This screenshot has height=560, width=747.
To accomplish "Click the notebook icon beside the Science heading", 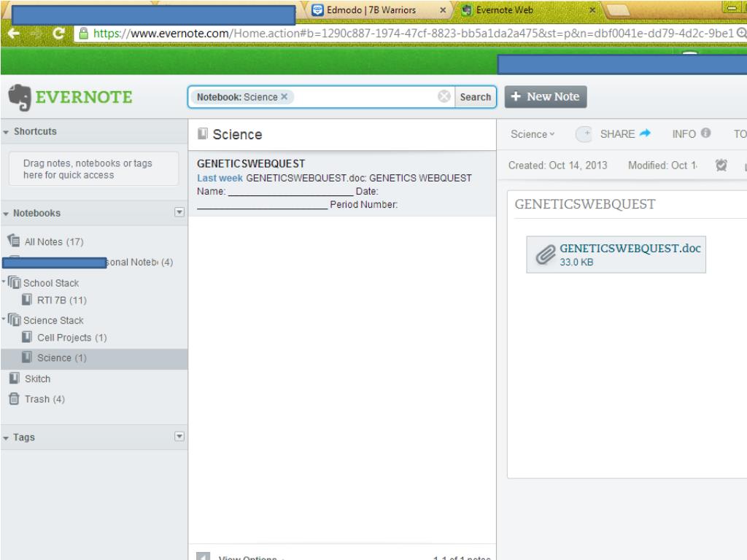I will coord(203,134).
